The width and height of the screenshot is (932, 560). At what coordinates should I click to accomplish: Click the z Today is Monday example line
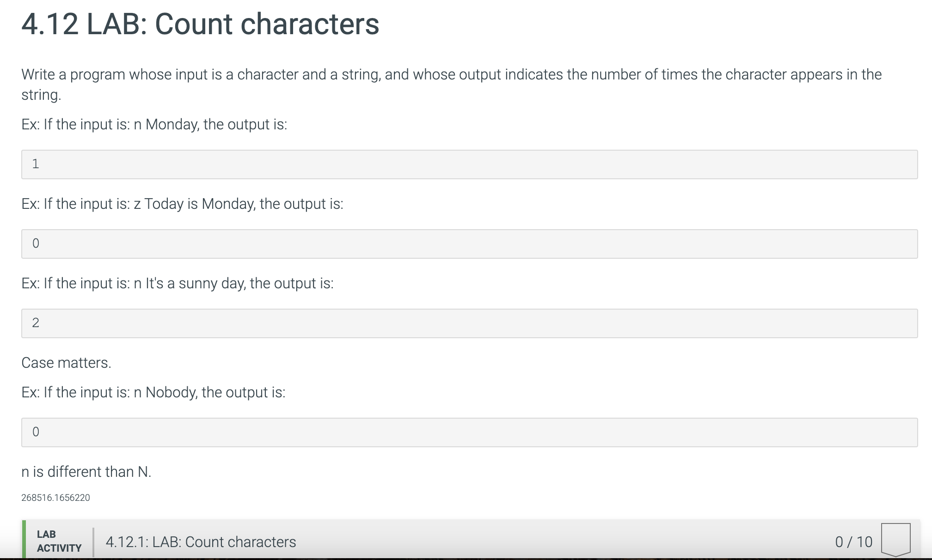182,204
